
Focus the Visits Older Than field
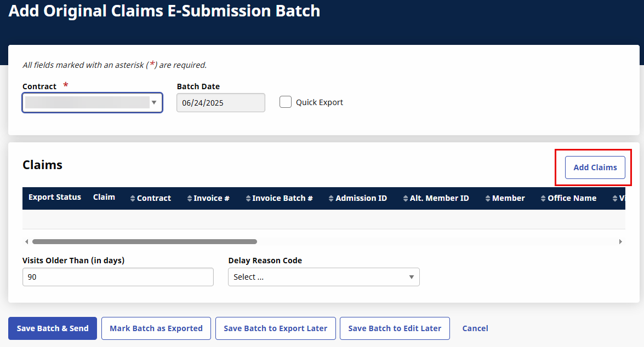tap(118, 277)
